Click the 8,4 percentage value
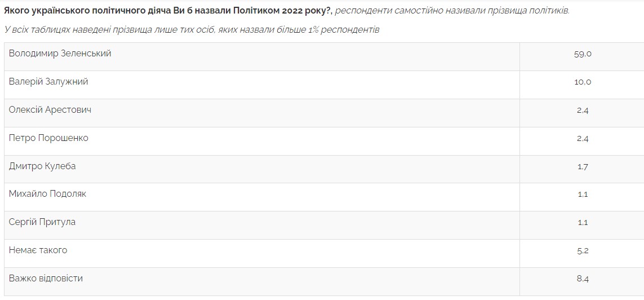This screenshot has height=300, width=644. click(x=583, y=279)
